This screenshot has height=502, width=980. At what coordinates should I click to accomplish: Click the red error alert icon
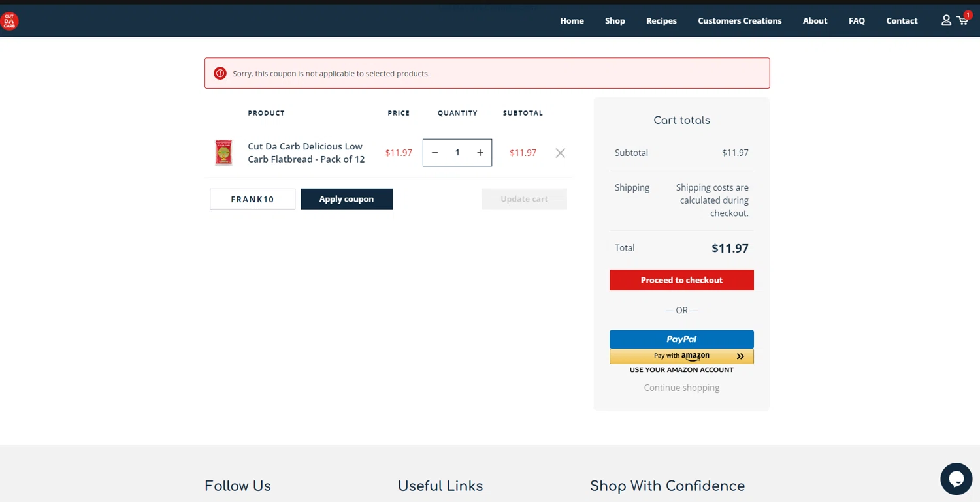click(220, 73)
